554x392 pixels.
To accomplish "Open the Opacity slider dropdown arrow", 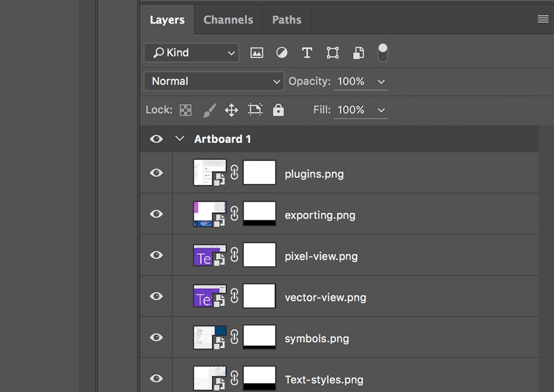I will (x=381, y=82).
